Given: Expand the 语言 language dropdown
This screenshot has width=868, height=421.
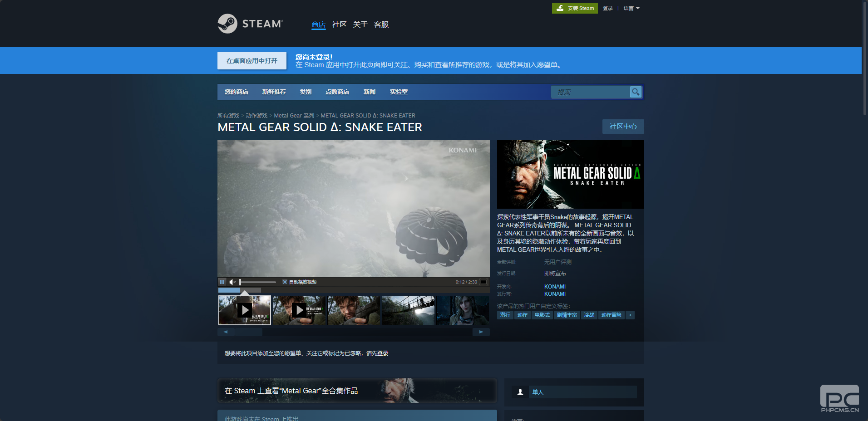Looking at the screenshot, I should click(631, 8).
